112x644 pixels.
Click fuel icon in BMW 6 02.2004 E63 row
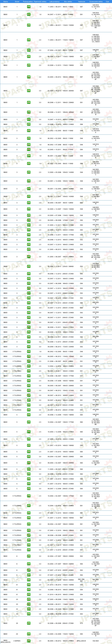pos(29,556)
